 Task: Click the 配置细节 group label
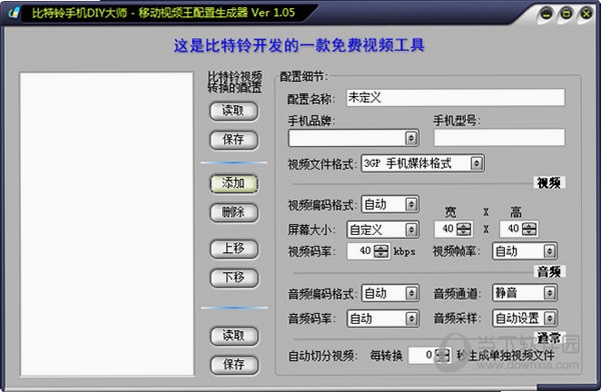(x=304, y=77)
